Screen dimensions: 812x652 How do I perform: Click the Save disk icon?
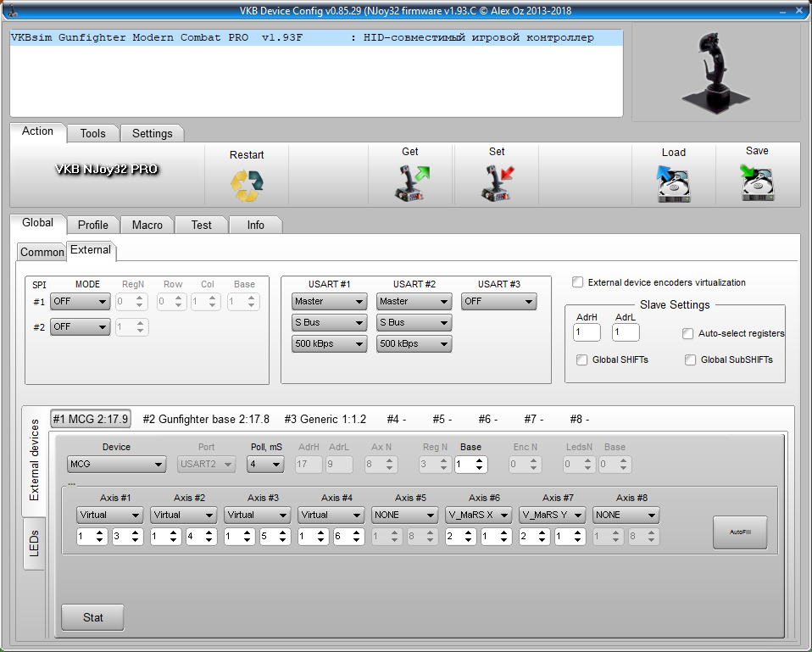pos(757,182)
